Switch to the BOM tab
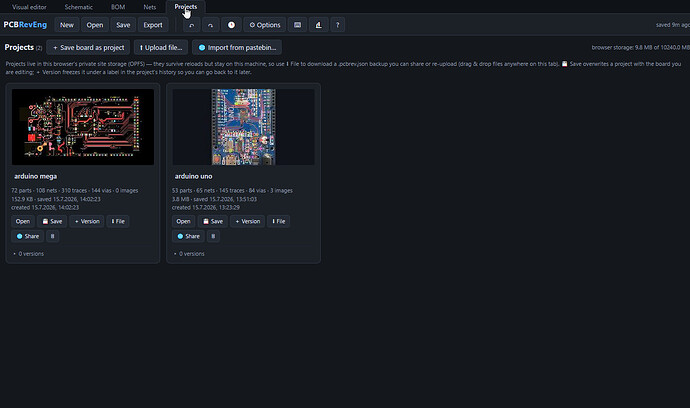The width and height of the screenshot is (690, 408). (x=118, y=7)
